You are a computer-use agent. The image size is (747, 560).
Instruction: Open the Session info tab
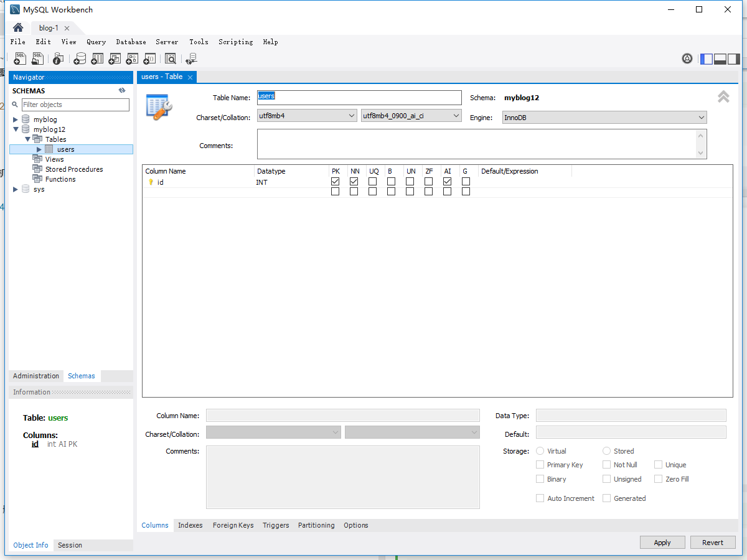point(70,545)
